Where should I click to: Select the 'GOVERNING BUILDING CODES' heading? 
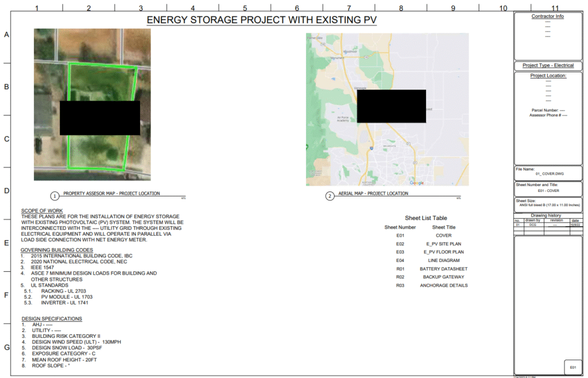[x=57, y=250]
